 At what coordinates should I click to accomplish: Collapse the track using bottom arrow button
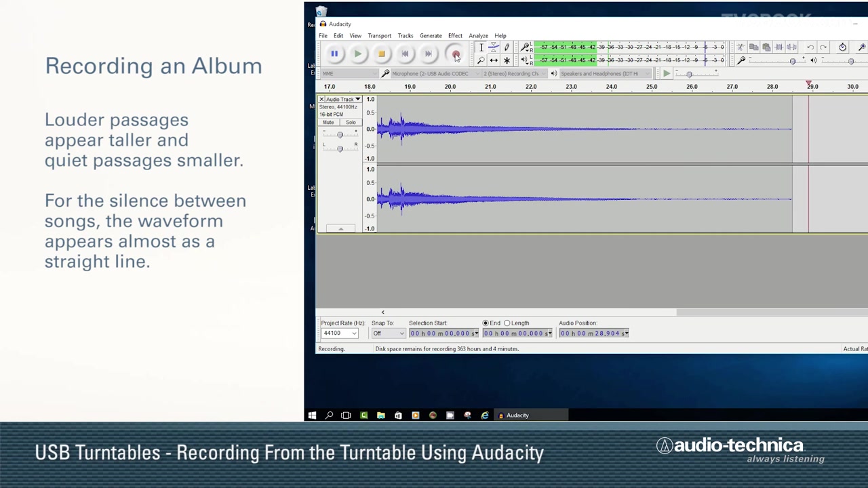340,228
